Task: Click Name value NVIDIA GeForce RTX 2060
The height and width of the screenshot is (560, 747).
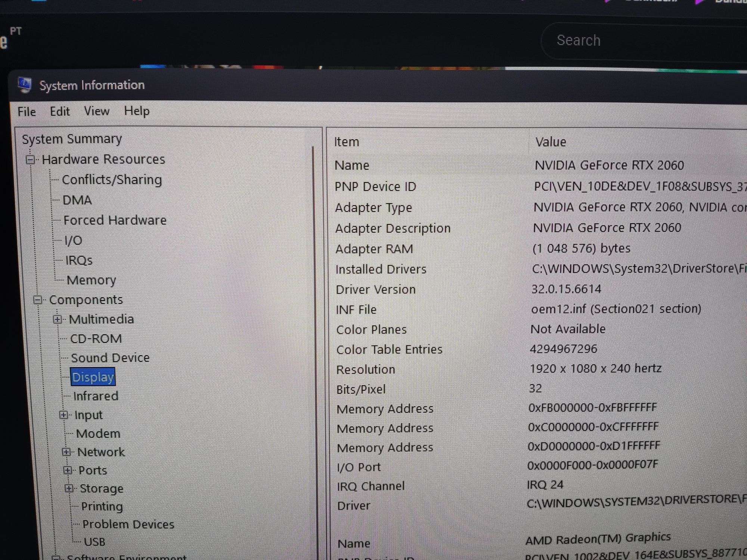Action: point(609,165)
